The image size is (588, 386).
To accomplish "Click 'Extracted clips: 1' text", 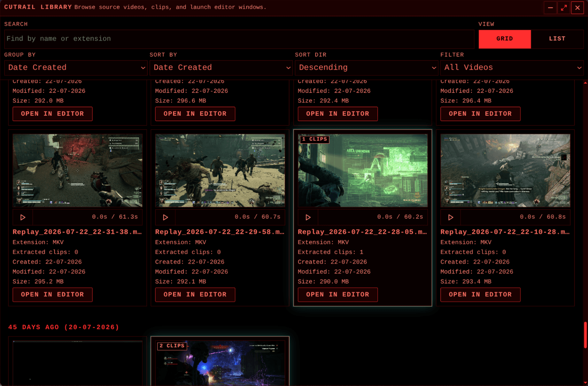I will 331,252.
